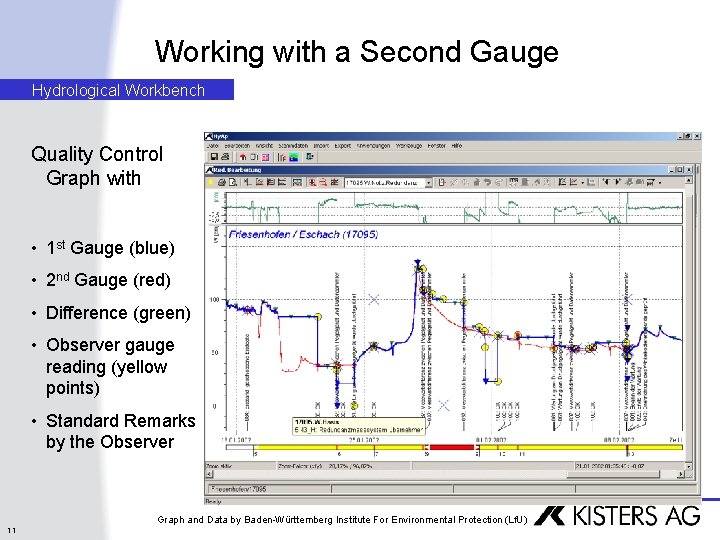Open the Hilfe menu

coord(457,146)
